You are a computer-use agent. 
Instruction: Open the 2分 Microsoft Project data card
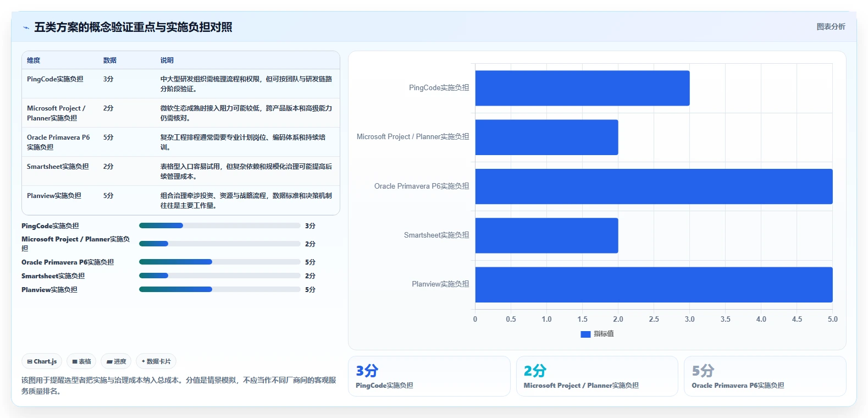click(x=597, y=376)
